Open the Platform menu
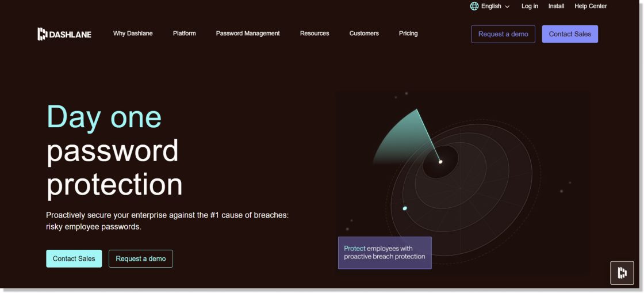The image size is (644, 293). [184, 33]
